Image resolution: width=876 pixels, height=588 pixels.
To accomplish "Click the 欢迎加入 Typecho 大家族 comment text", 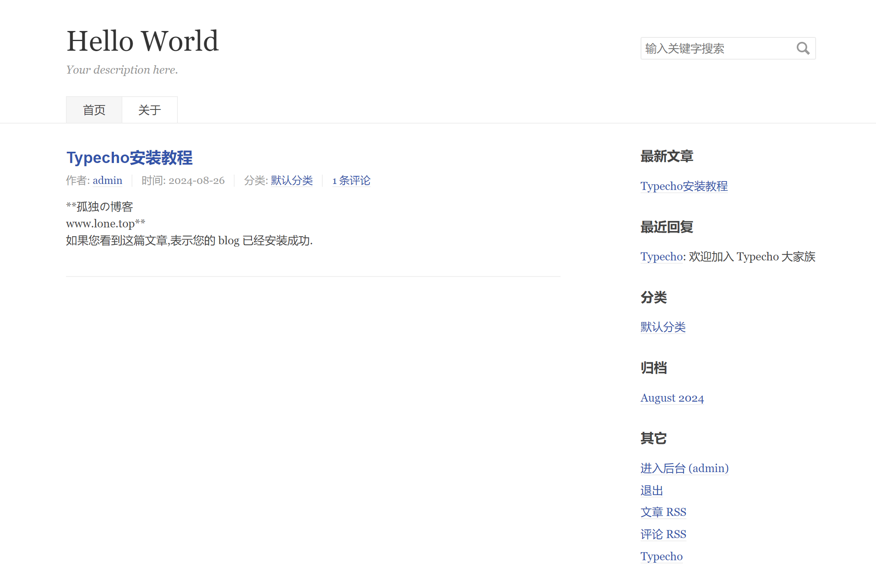I will [x=752, y=257].
